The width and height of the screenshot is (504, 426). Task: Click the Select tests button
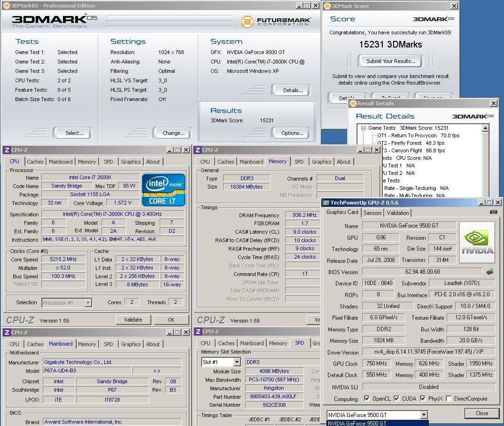[x=73, y=133]
